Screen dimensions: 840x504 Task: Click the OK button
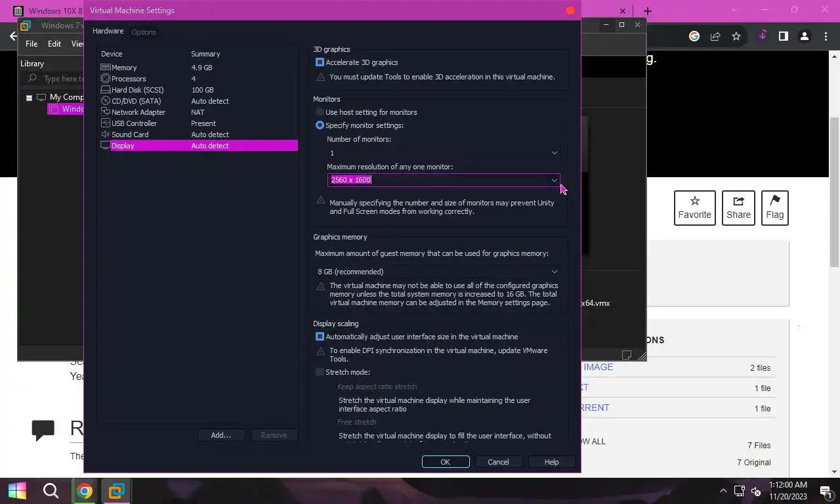tap(446, 462)
